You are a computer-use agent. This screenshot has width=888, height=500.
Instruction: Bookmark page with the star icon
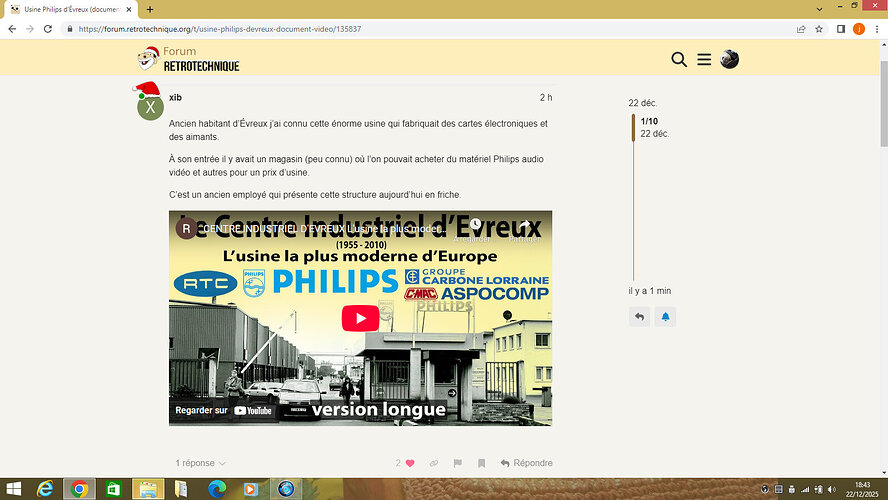click(819, 29)
